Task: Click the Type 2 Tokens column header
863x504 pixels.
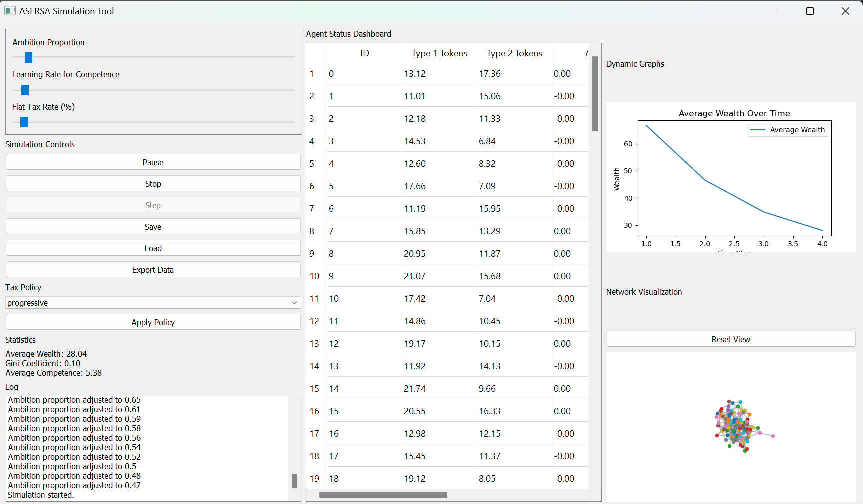Action: coord(514,53)
